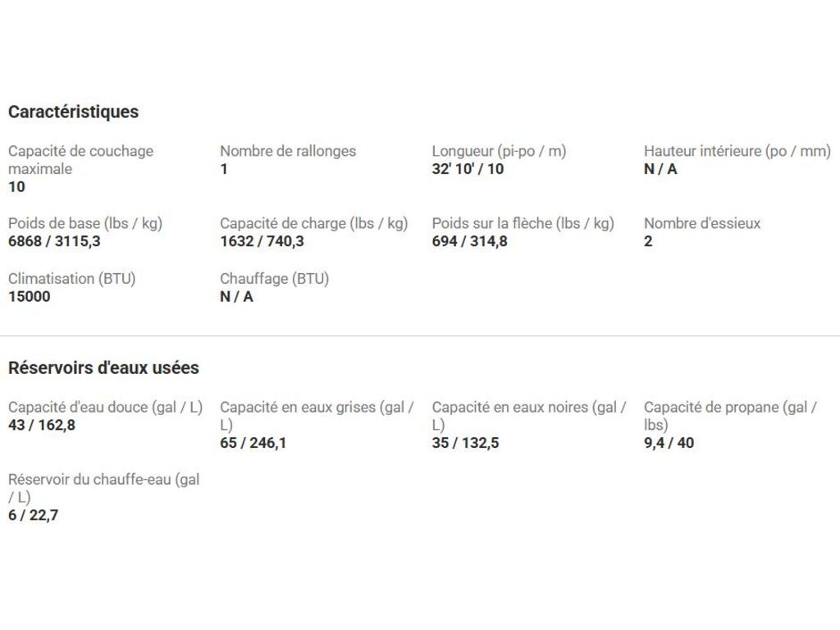Image resolution: width=840 pixels, height=630 pixels.
Task: Click the Réservoirs d'eaux usées heading
Action: (x=103, y=367)
